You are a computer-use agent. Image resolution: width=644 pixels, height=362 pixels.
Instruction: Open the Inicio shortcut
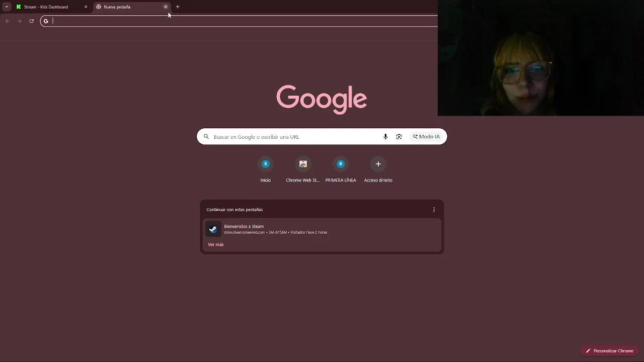click(x=266, y=170)
